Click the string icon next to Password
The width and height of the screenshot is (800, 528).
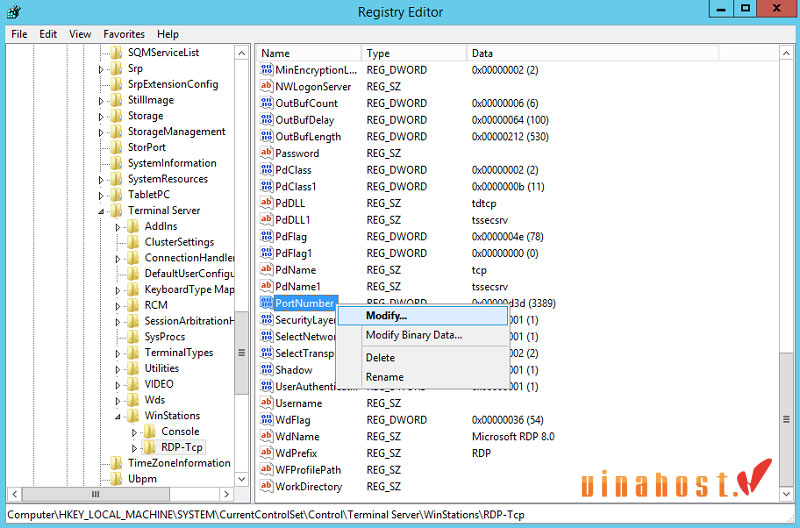coord(266,153)
